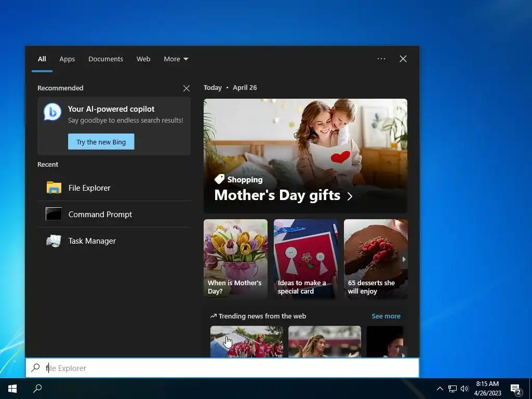The image size is (532, 399).
Task: Click the Today April 26 date label
Action: pos(230,87)
